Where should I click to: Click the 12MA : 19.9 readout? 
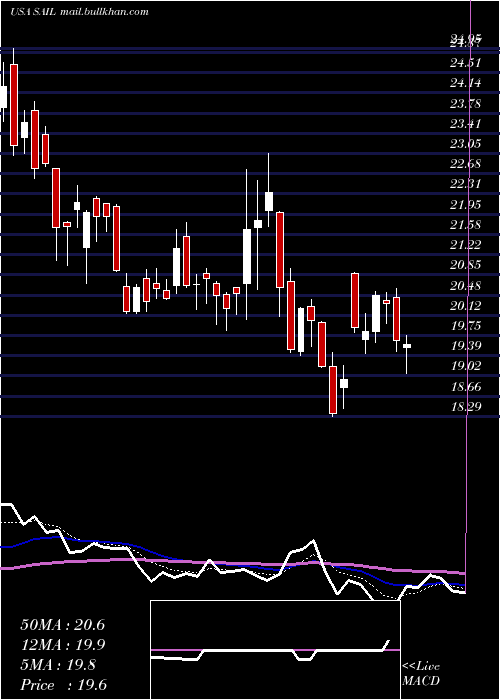coord(62,645)
